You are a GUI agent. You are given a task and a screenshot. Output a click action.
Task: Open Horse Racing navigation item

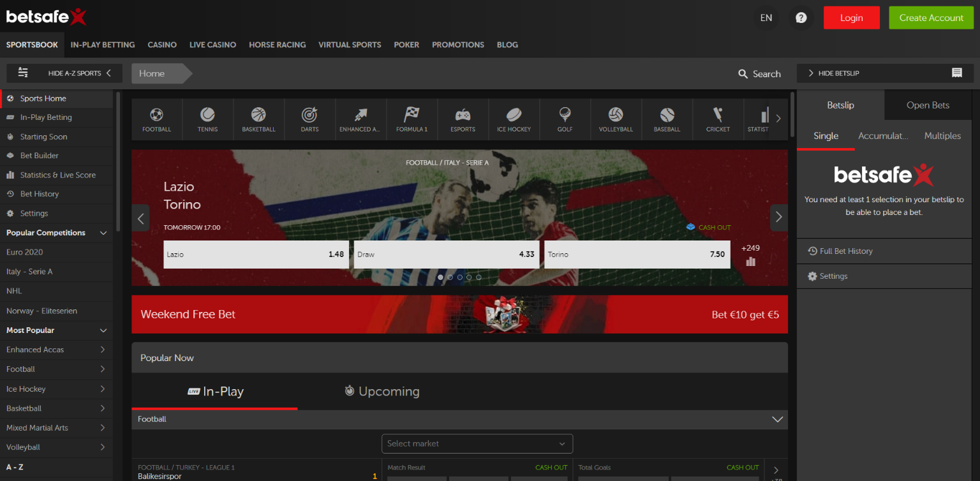pyautogui.click(x=277, y=45)
